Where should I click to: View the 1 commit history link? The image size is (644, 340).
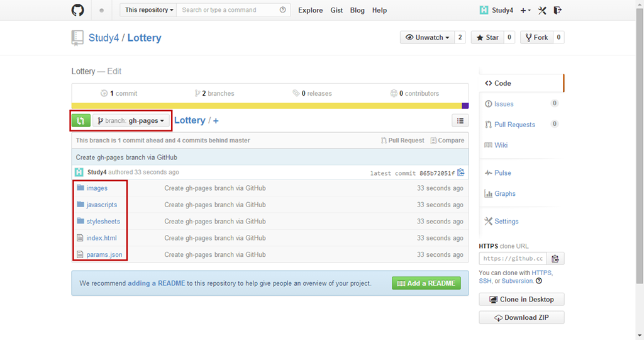(x=119, y=93)
